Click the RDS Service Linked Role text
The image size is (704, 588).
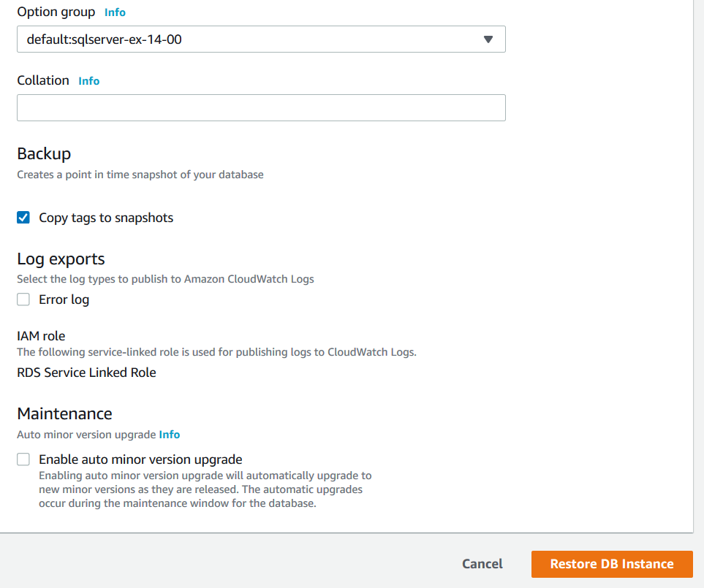pos(86,373)
